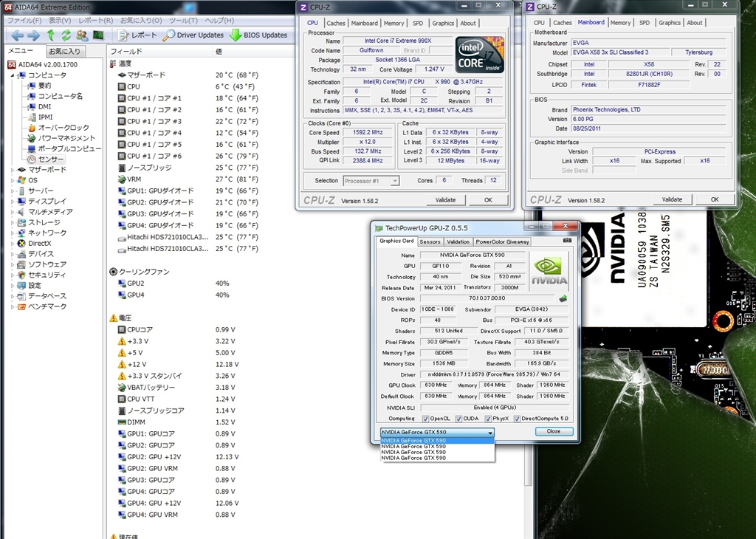Viewport: 756px width, 539px height.
Task: Open the ファイル(F) menu in AIDA64
Action: click(x=24, y=20)
